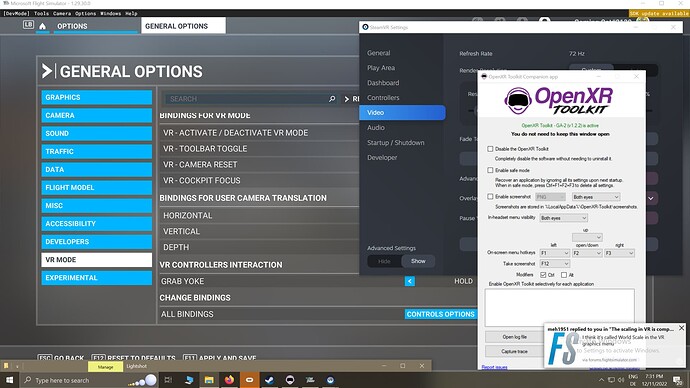690x388 pixels.
Task: Open the volume control in the tray
Action: [x=621, y=380]
